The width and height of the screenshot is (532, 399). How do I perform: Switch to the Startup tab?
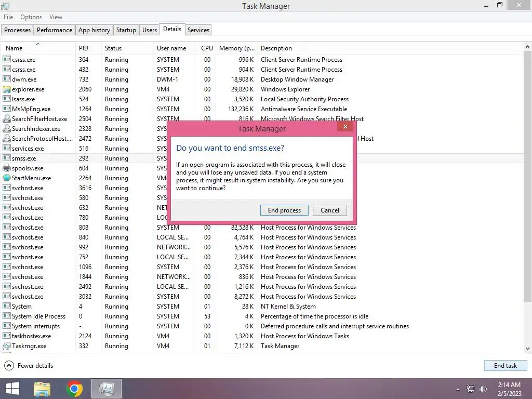126,30
